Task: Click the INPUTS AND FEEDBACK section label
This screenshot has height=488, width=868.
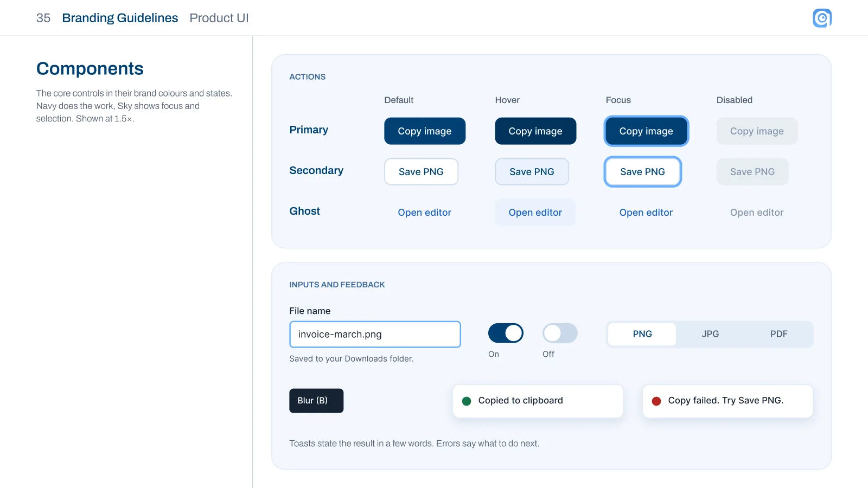Action: click(x=337, y=285)
